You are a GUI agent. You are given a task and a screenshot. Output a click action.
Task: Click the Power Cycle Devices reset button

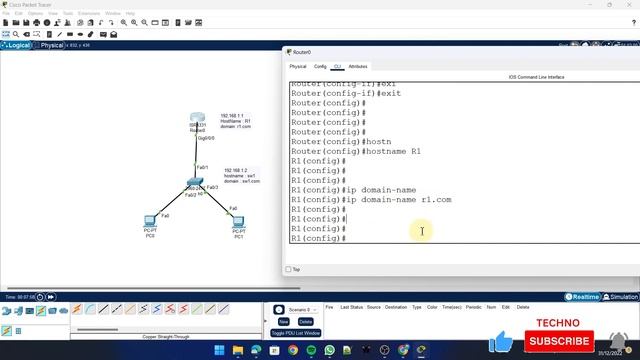tap(40, 297)
